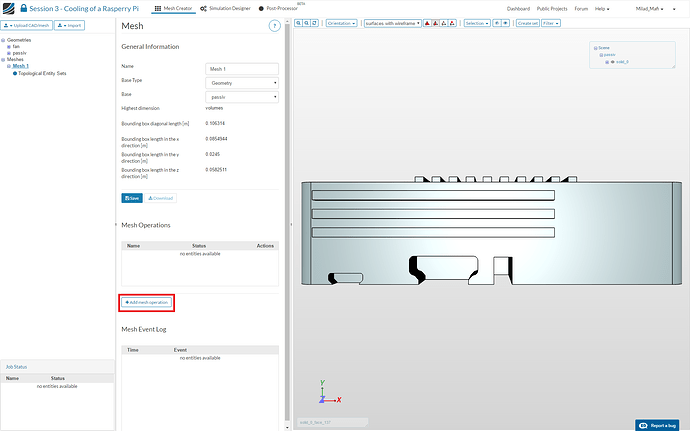Open the Import dropdown button
690x431 pixels.
(x=70, y=26)
